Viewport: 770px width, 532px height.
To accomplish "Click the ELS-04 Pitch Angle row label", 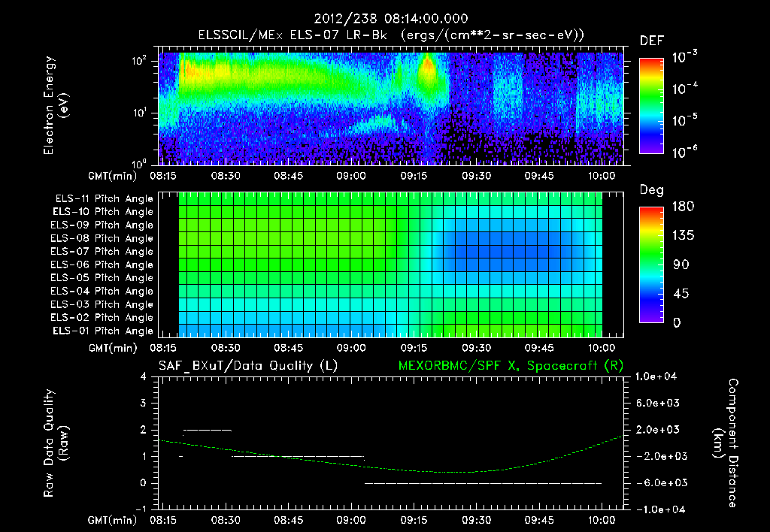I will coord(102,292).
